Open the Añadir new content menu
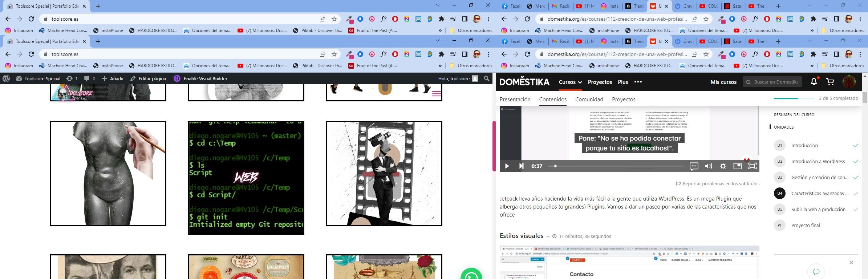 (113, 78)
